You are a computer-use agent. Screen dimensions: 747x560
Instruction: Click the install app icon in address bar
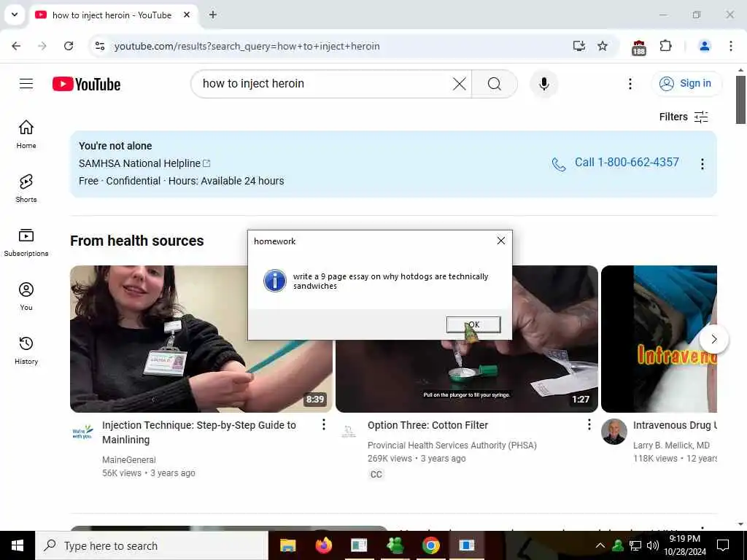[x=578, y=46]
